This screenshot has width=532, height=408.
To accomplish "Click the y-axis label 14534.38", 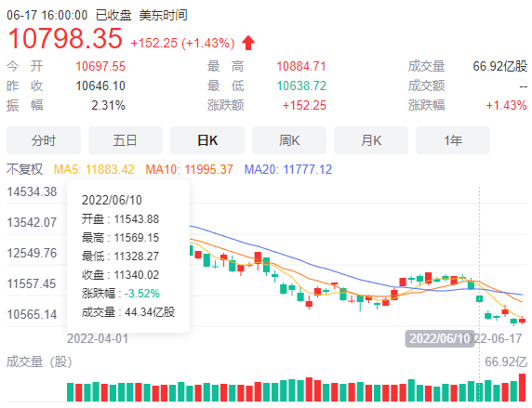I will click(32, 192).
